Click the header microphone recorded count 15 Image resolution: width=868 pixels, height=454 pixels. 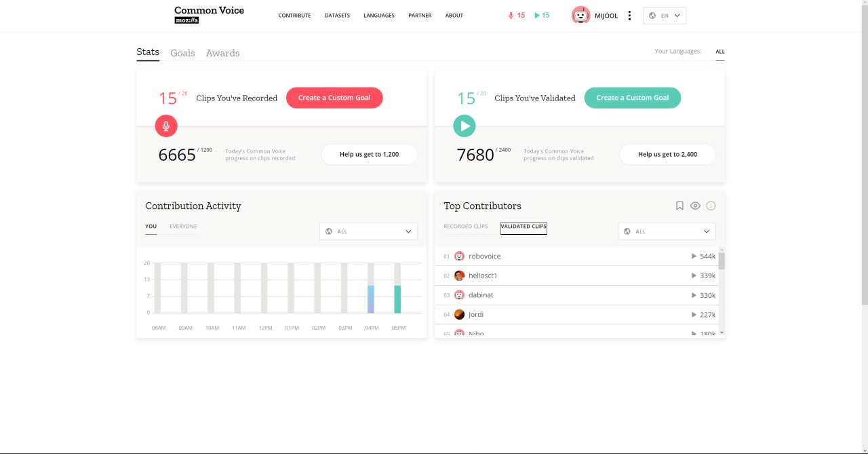click(517, 15)
